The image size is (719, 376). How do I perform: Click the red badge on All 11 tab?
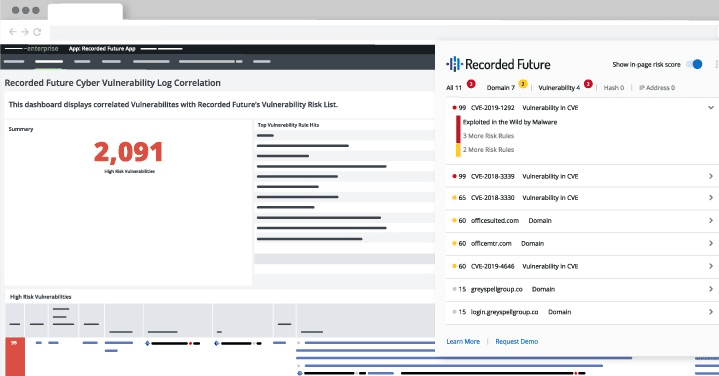click(471, 84)
